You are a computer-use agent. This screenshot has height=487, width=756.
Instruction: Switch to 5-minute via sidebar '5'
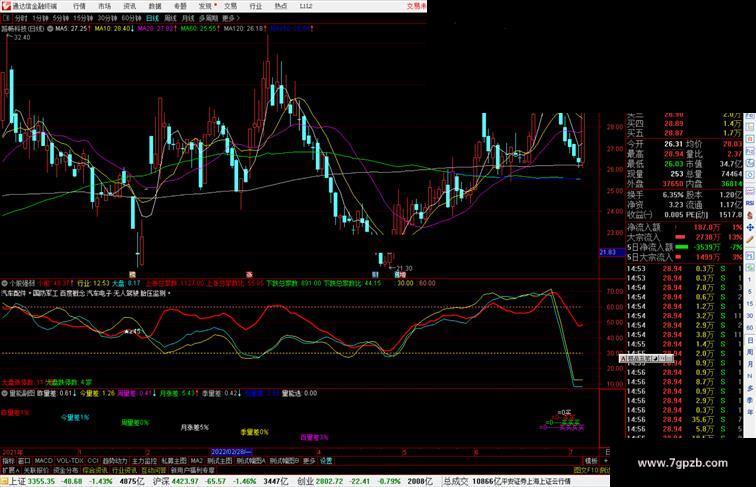(750, 291)
